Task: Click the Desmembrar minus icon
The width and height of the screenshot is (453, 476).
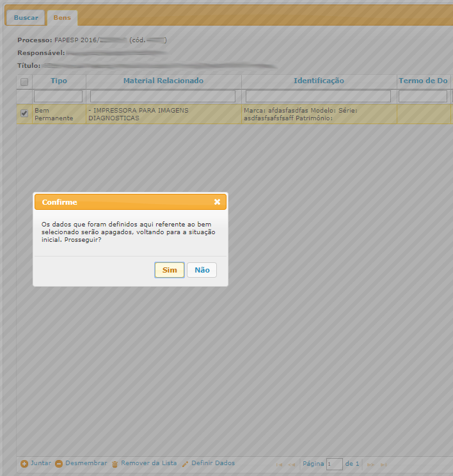Action: (x=59, y=464)
